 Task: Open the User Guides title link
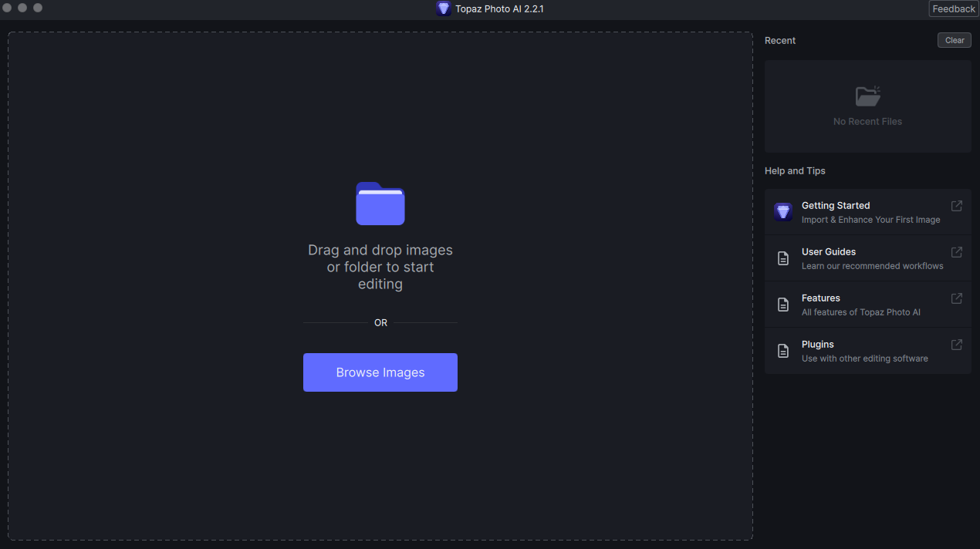click(828, 252)
